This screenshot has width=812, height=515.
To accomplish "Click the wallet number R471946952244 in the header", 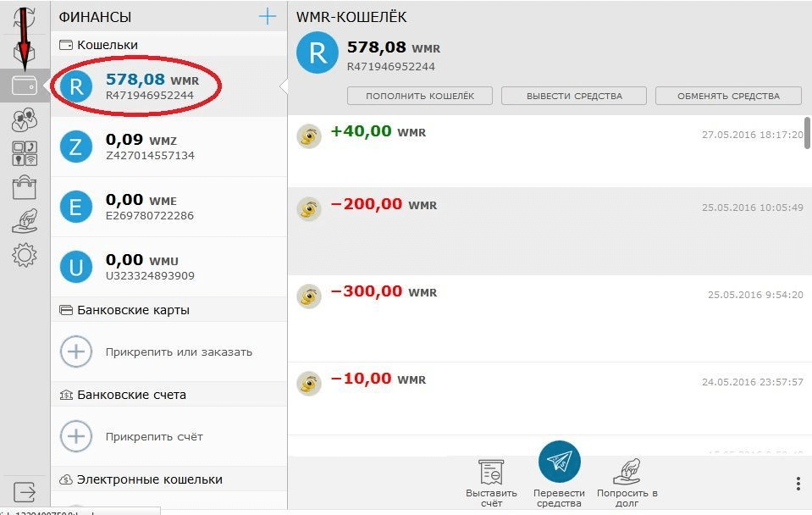I will 391,66.
